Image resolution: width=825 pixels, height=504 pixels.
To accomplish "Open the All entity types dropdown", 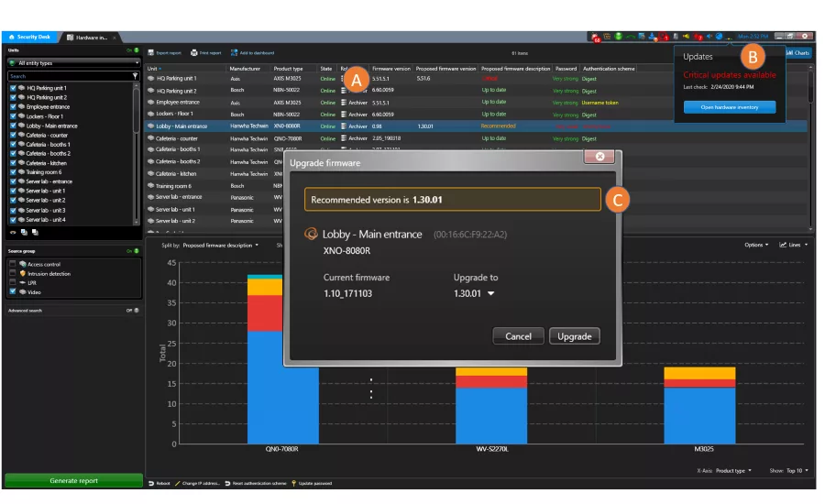I will [x=73, y=62].
